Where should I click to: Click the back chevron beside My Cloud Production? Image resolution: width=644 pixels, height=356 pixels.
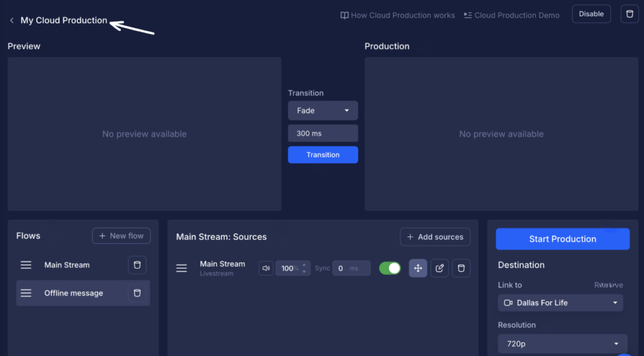(x=12, y=21)
